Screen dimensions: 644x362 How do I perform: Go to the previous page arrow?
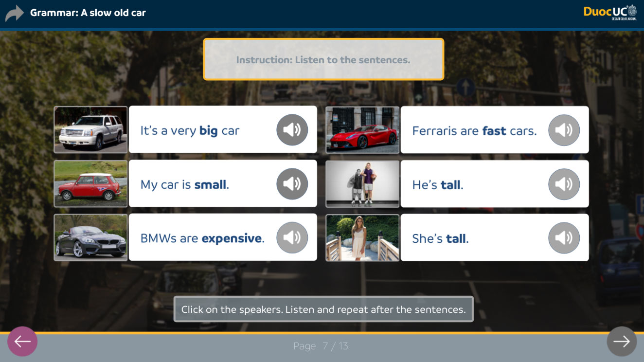click(x=22, y=342)
